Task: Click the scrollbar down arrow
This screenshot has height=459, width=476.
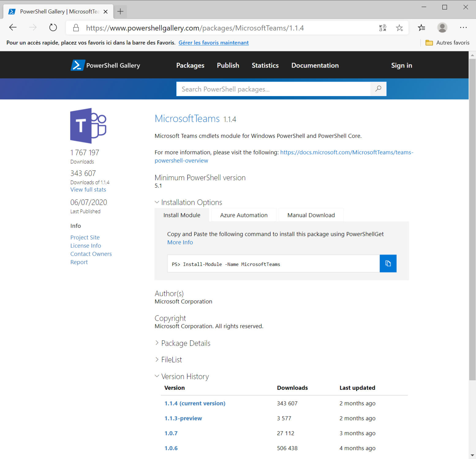Action: [x=472, y=455]
